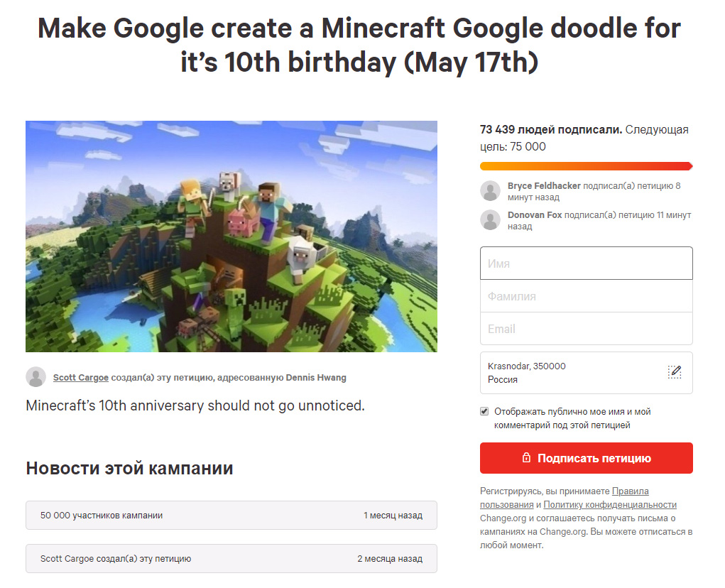Click the Имя input field
The image size is (725, 588).
click(587, 263)
